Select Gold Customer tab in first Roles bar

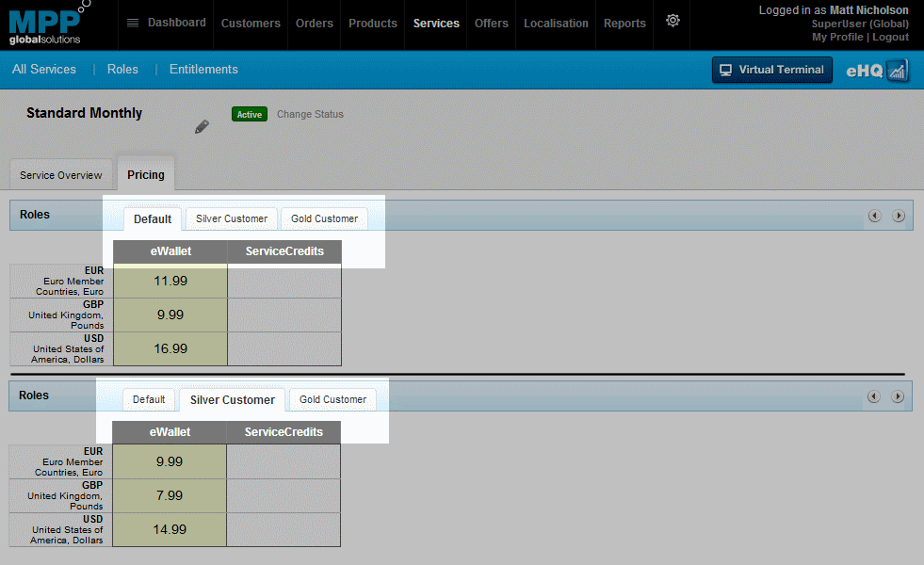click(324, 218)
